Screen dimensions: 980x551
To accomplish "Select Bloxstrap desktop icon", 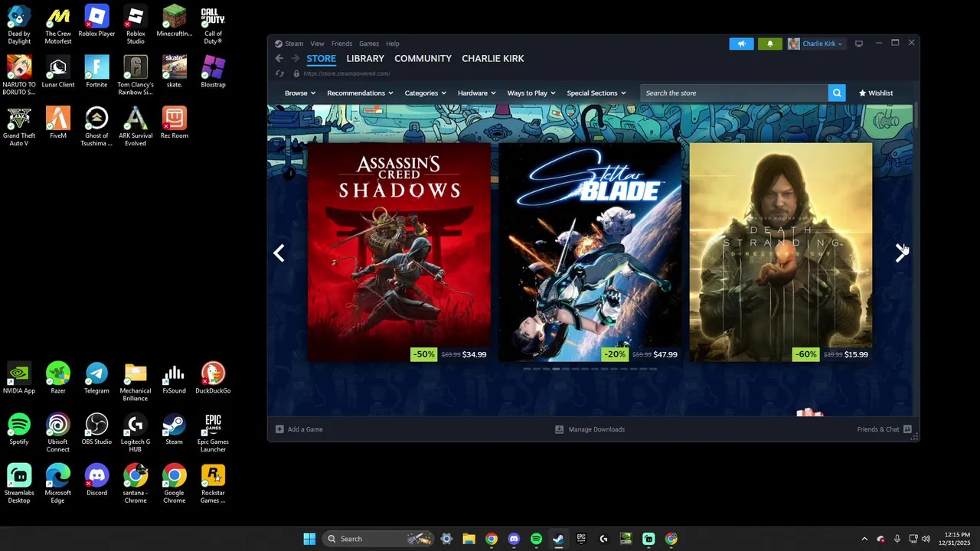I will [213, 72].
